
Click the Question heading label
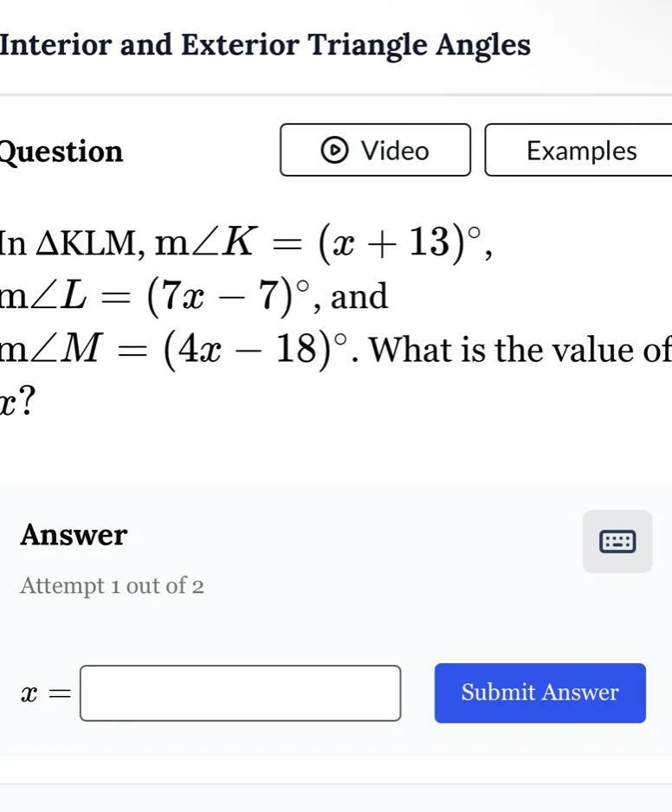pyautogui.click(x=61, y=151)
